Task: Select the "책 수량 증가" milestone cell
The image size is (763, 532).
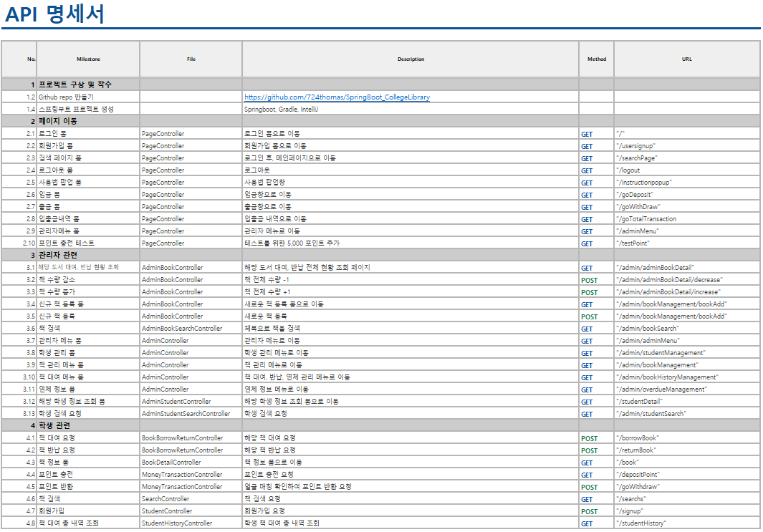Action: (88, 291)
